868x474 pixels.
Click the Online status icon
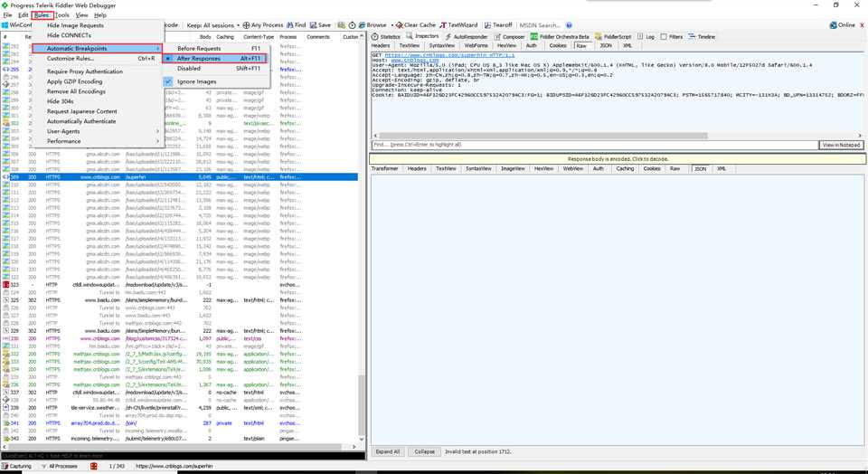coord(833,25)
